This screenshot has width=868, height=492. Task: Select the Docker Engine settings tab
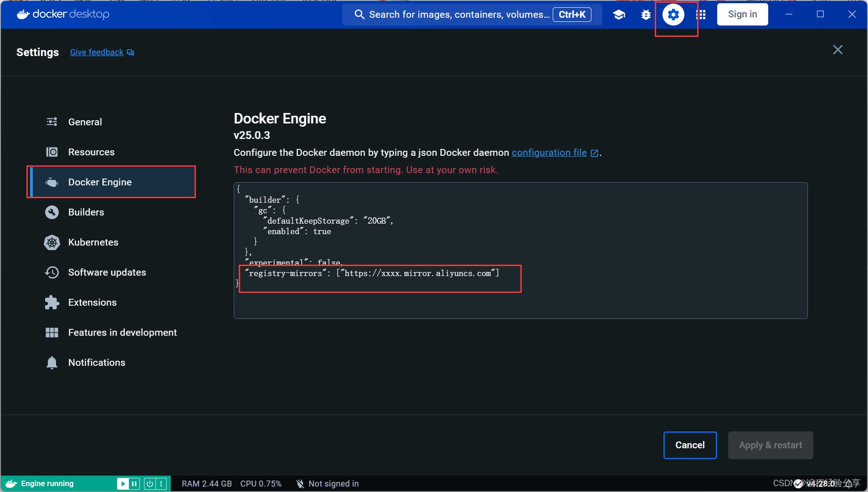(112, 182)
